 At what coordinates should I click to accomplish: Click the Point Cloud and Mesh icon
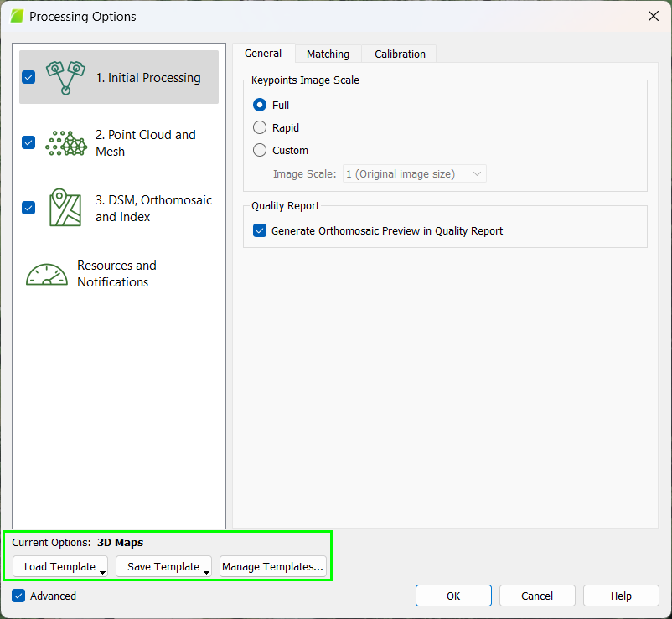point(65,142)
